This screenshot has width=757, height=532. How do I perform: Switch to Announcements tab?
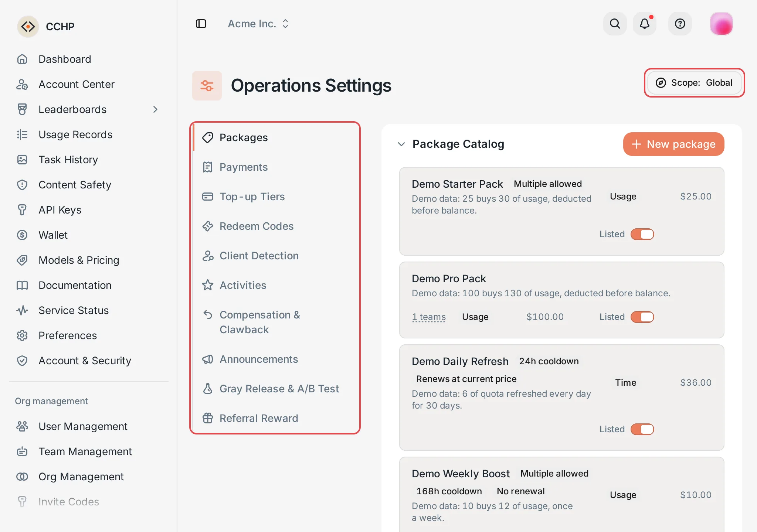tap(275, 359)
